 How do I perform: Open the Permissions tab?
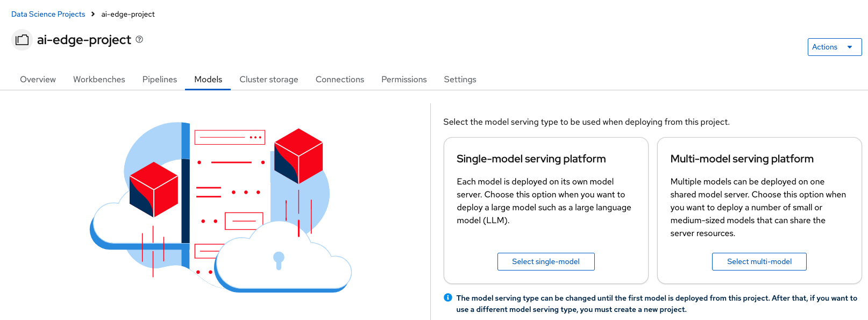404,79
